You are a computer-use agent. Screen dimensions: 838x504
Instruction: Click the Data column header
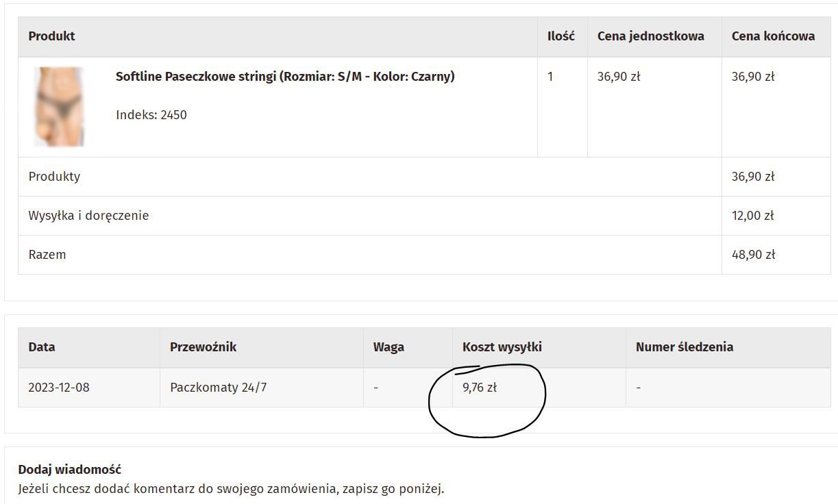42,346
